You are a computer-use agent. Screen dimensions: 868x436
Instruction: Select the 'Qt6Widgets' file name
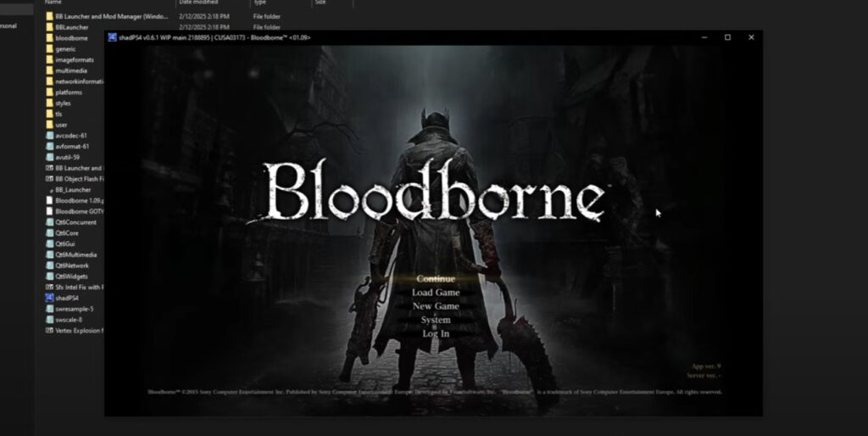72,277
